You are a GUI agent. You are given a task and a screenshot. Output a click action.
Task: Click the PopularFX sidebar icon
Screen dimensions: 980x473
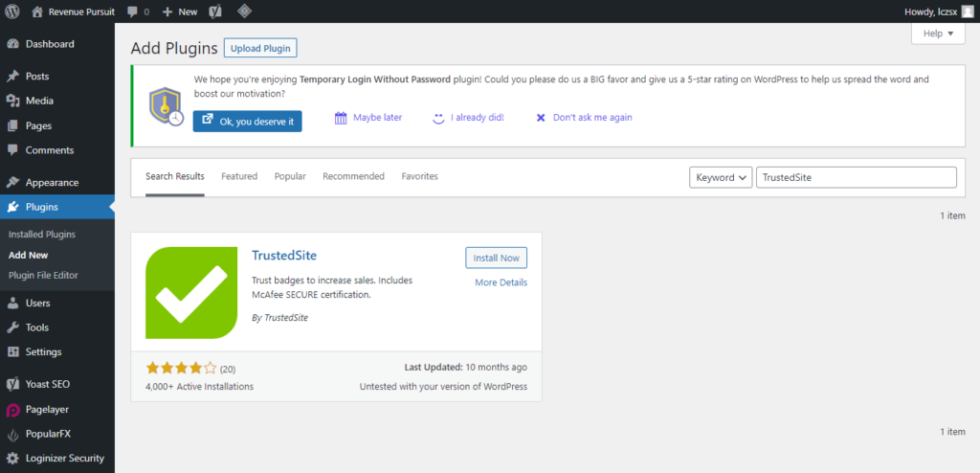click(12, 434)
